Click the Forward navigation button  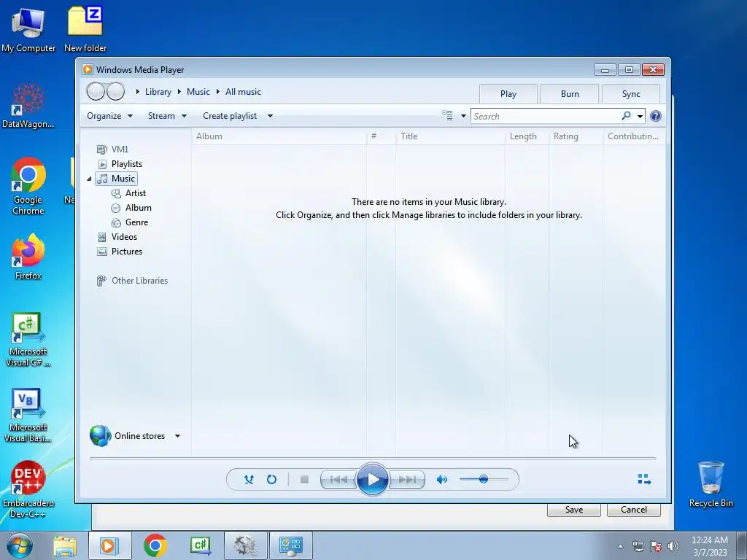pyautogui.click(x=116, y=91)
